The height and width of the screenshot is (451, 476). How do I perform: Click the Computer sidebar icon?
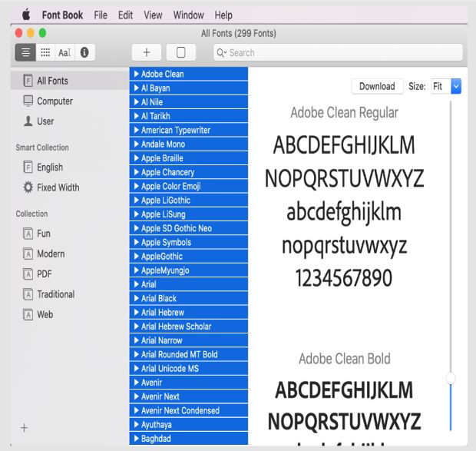coord(28,101)
